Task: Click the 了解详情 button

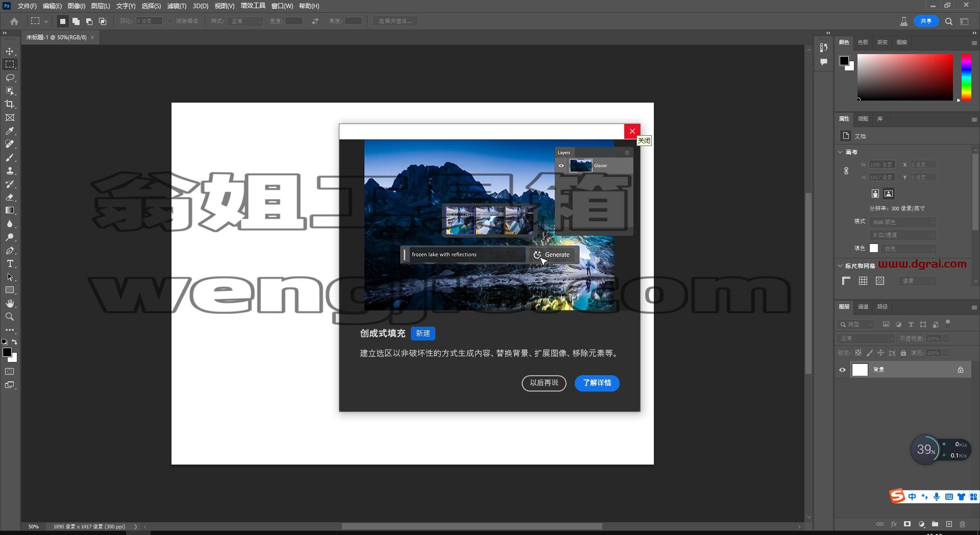Action: 597,383
